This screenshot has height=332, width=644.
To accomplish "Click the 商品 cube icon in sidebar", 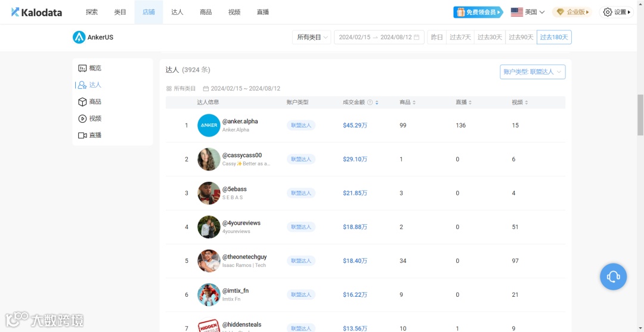I will [82, 102].
